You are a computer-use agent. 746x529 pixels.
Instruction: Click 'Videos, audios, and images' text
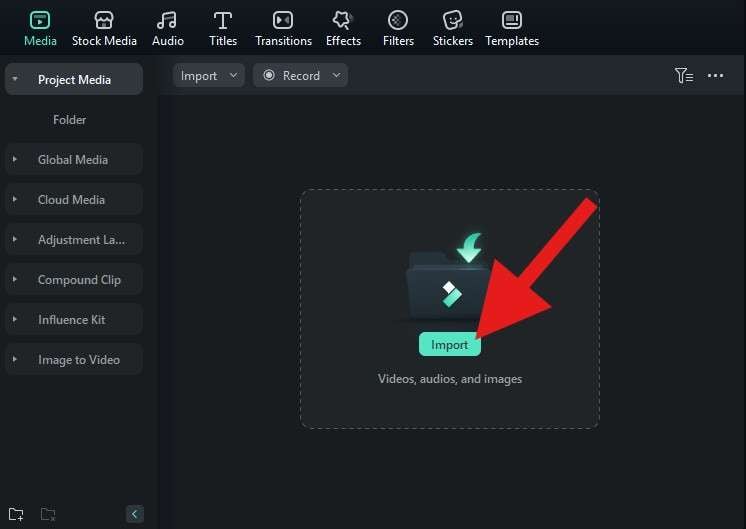(x=450, y=379)
